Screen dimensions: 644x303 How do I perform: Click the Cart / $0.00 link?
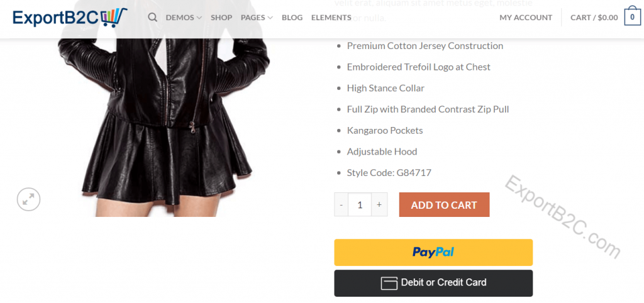coord(594,18)
